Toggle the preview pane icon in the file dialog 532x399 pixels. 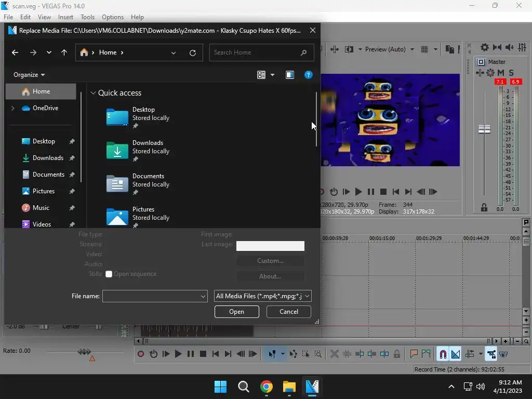click(290, 75)
